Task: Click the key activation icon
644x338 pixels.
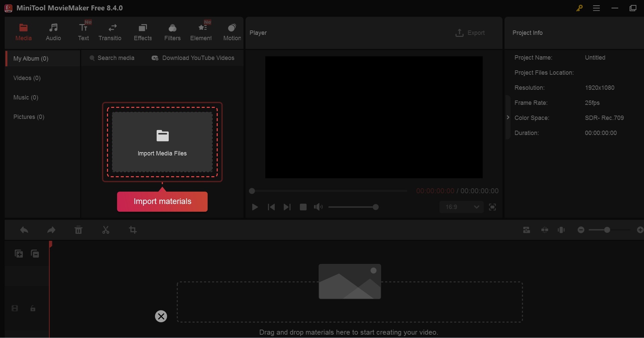Action: pos(579,8)
